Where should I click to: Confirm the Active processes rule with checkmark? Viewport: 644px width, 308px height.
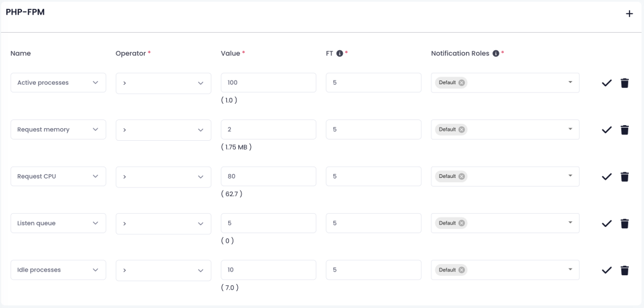click(607, 83)
